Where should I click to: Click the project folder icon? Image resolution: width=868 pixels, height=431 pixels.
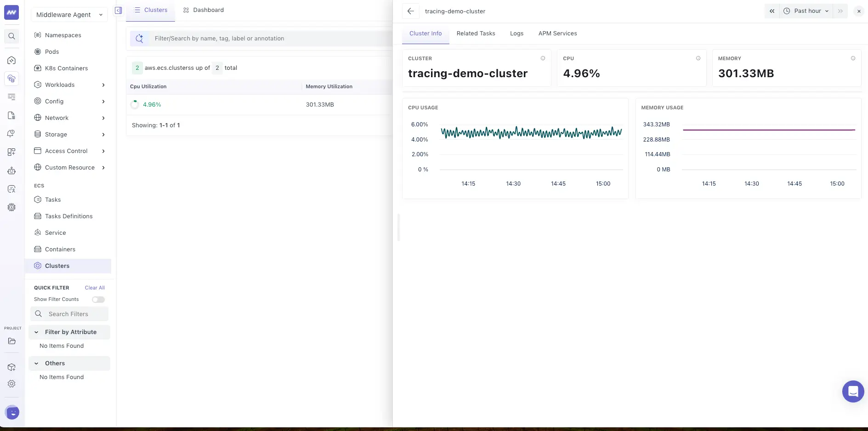(12, 341)
